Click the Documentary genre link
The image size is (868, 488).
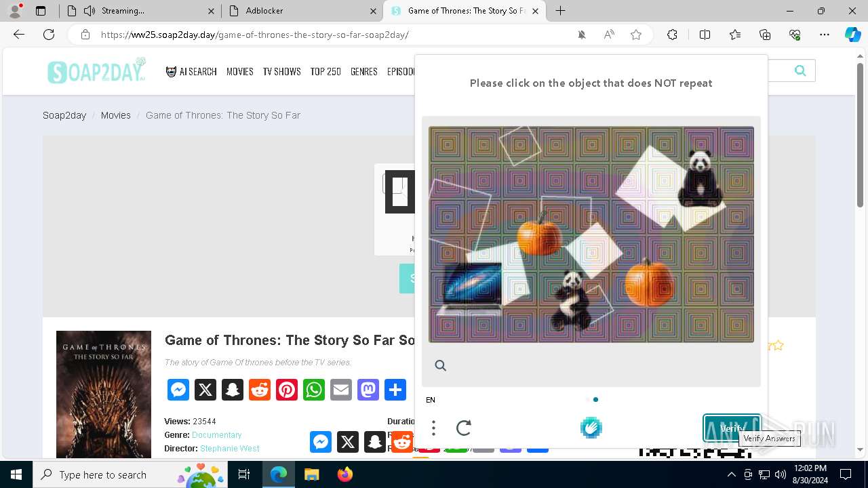[216, 434]
